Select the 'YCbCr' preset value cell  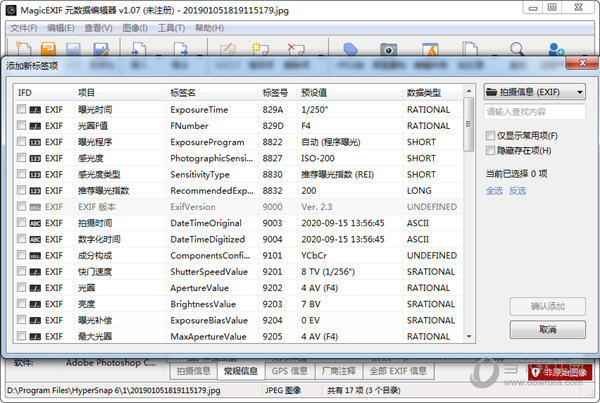point(314,256)
